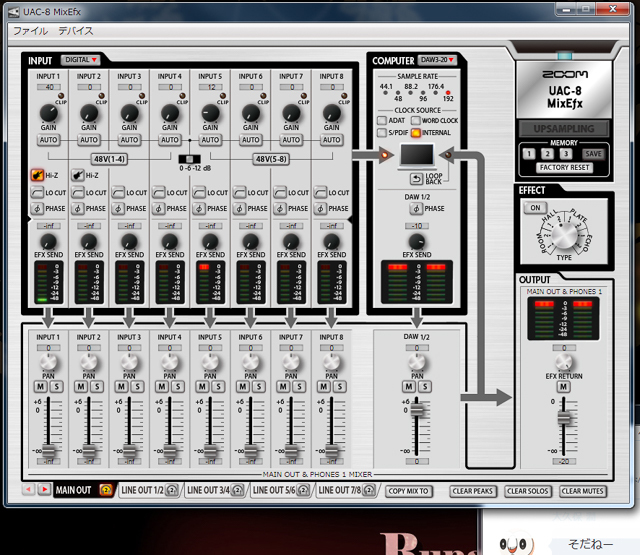Click the Input 1 GAIN knob
Screen dimensions: 640x555
pos(48,113)
